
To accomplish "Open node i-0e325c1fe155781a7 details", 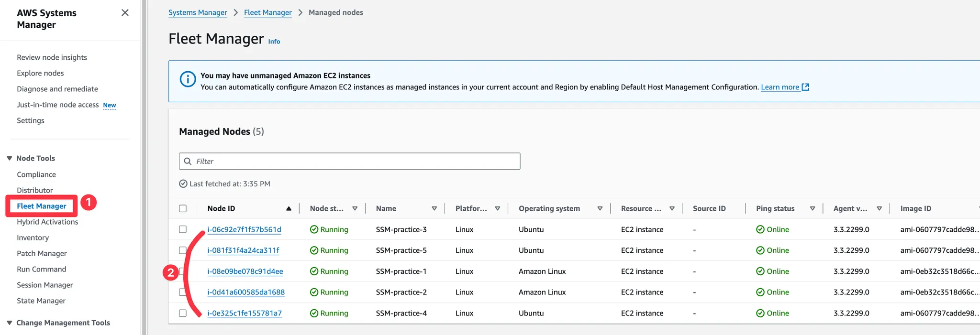I will point(245,313).
